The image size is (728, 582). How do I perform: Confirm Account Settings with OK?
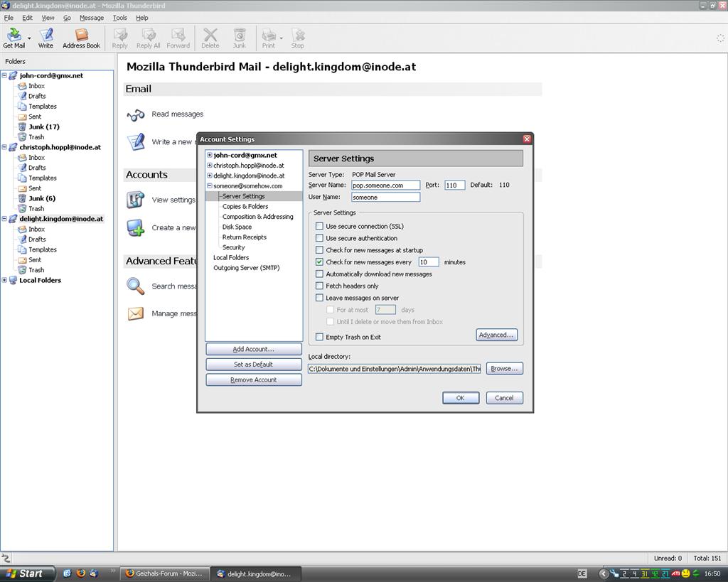(x=461, y=398)
